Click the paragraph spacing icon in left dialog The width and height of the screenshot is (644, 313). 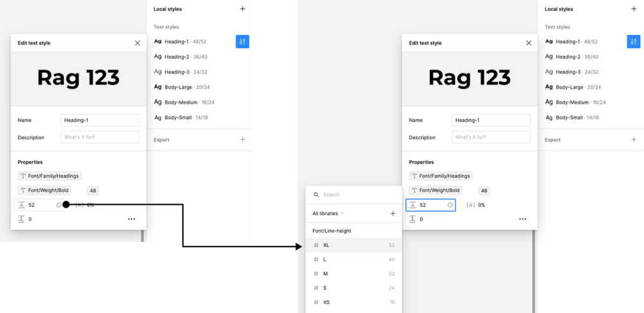coord(21,219)
